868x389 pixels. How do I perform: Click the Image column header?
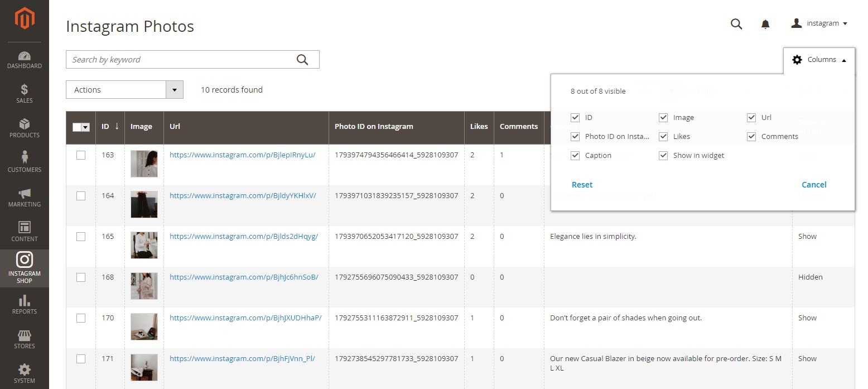tap(144, 127)
